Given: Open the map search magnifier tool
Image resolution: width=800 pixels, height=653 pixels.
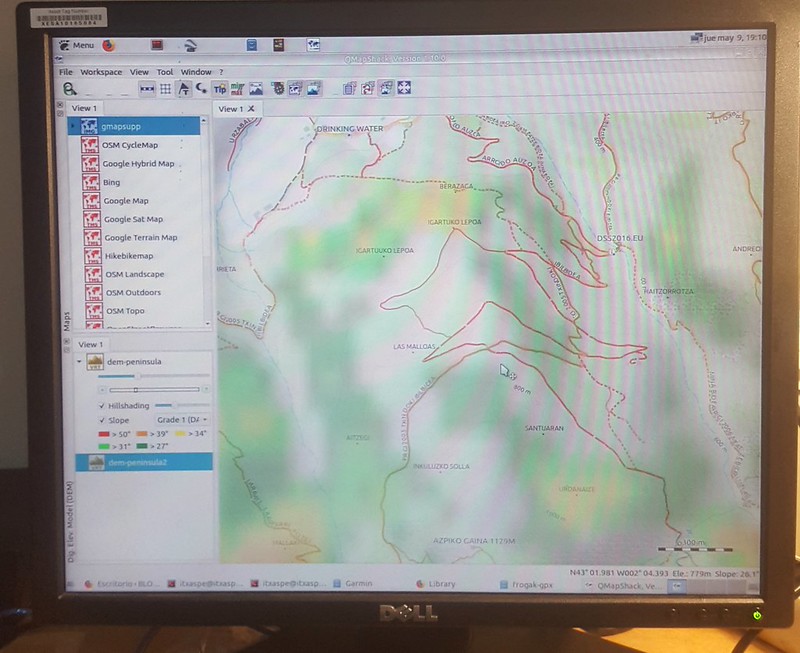Looking at the screenshot, I should 69,88.
